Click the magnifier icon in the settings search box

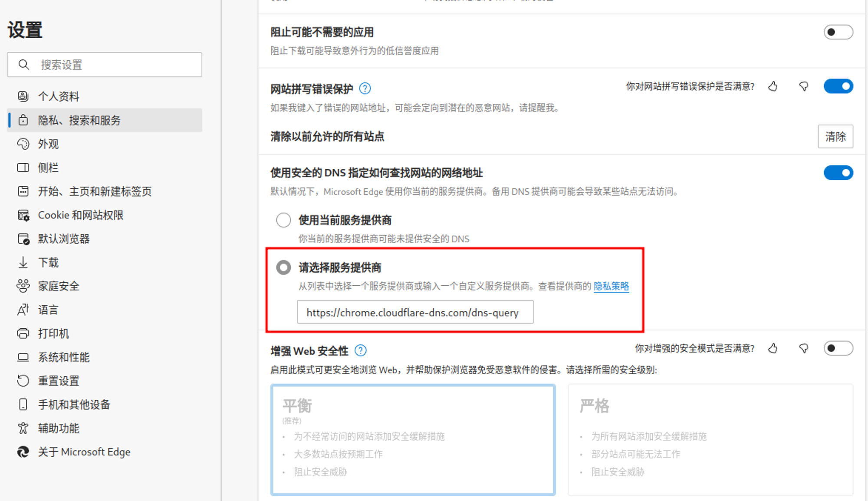point(24,65)
